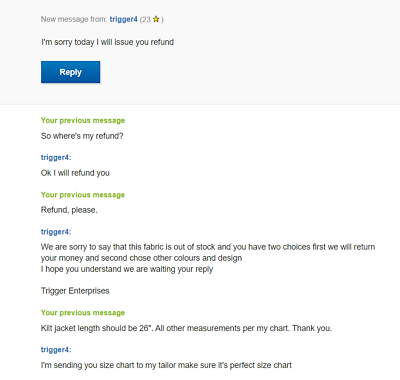The image size is (400, 380).
Task: Click 'I'm sorry today I will issue you refund'
Action: click(x=108, y=42)
